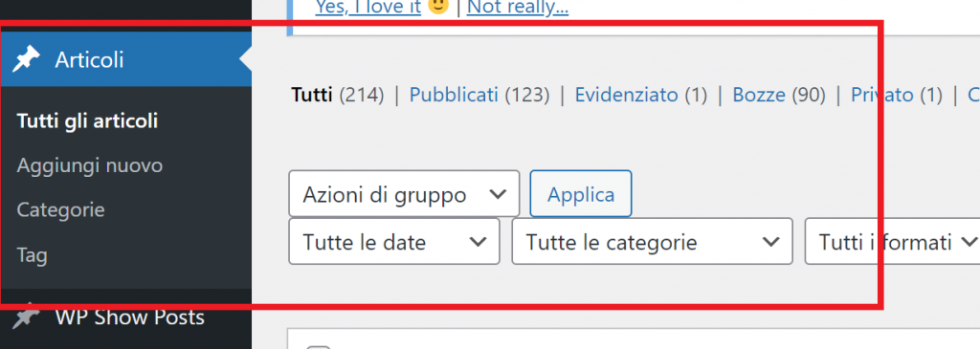Click the chevron arrow in Azioni di gruppo

[498, 194]
